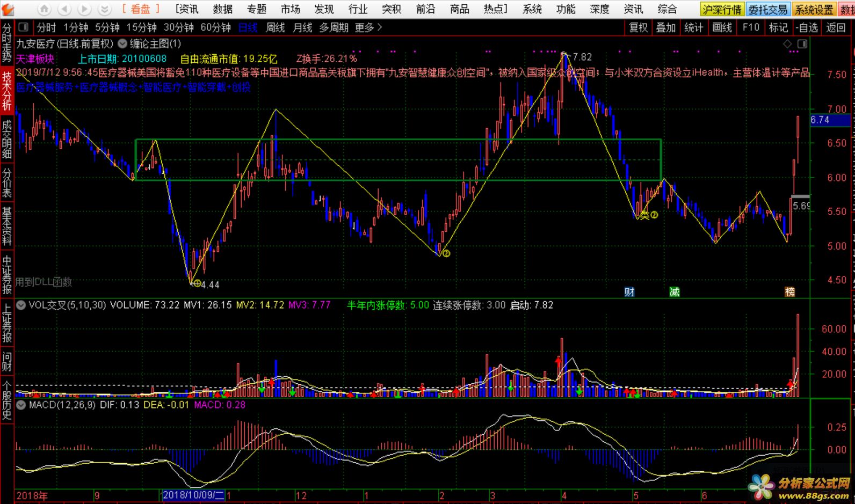Click the back arrow navigation icon

[64, 9]
